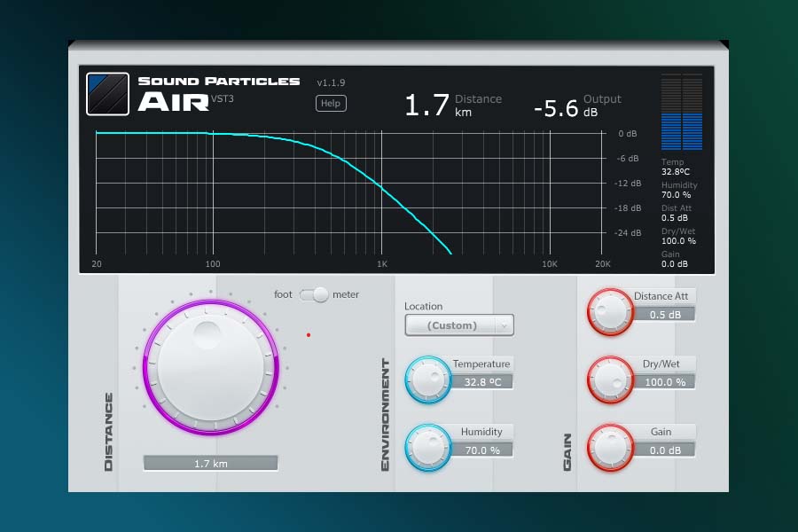Open the Help button
This screenshot has height=532, width=798.
(x=331, y=104)
